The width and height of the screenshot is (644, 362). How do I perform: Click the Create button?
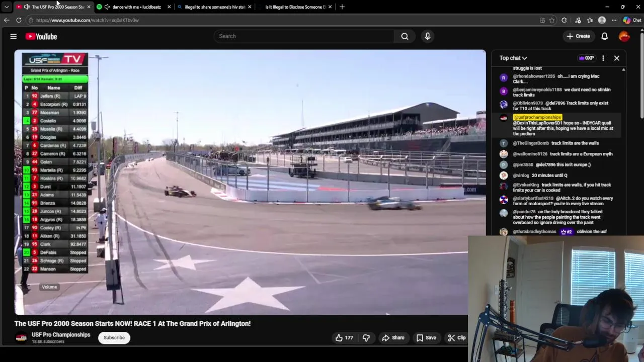578,36
